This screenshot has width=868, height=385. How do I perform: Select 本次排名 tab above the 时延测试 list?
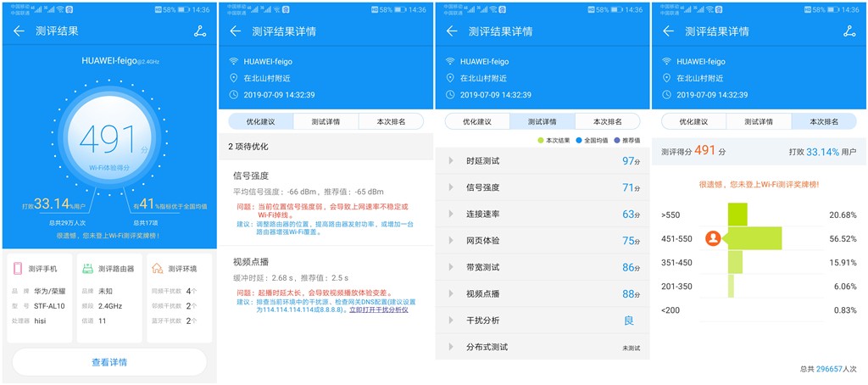click(607, 121)
